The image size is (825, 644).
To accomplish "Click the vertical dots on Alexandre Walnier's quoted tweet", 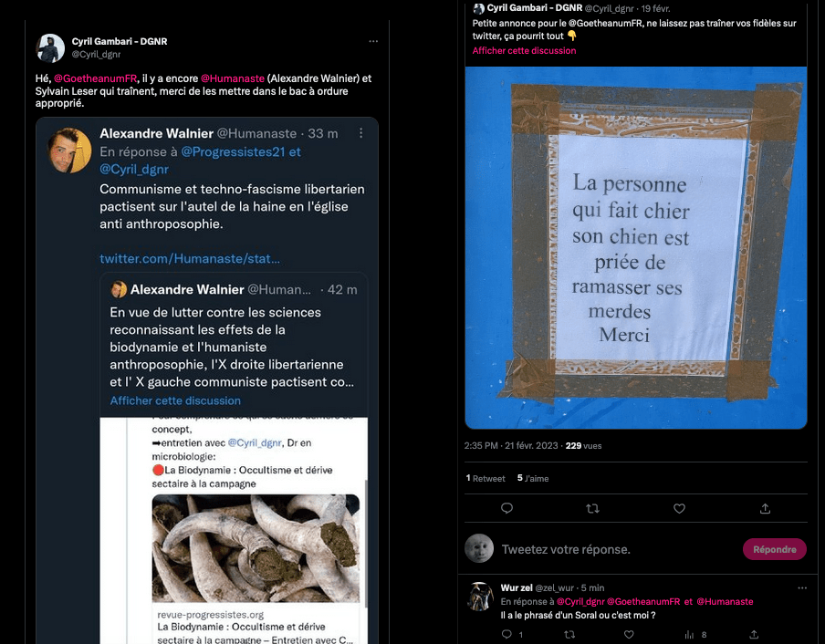I will (361, 133).
